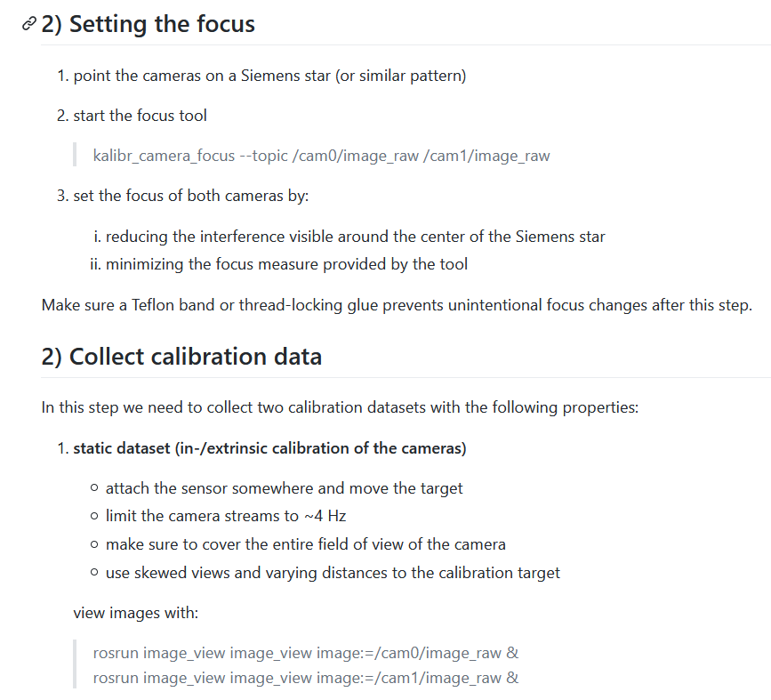Click bullet "attach the sensor somewhere"

[284, 487]
